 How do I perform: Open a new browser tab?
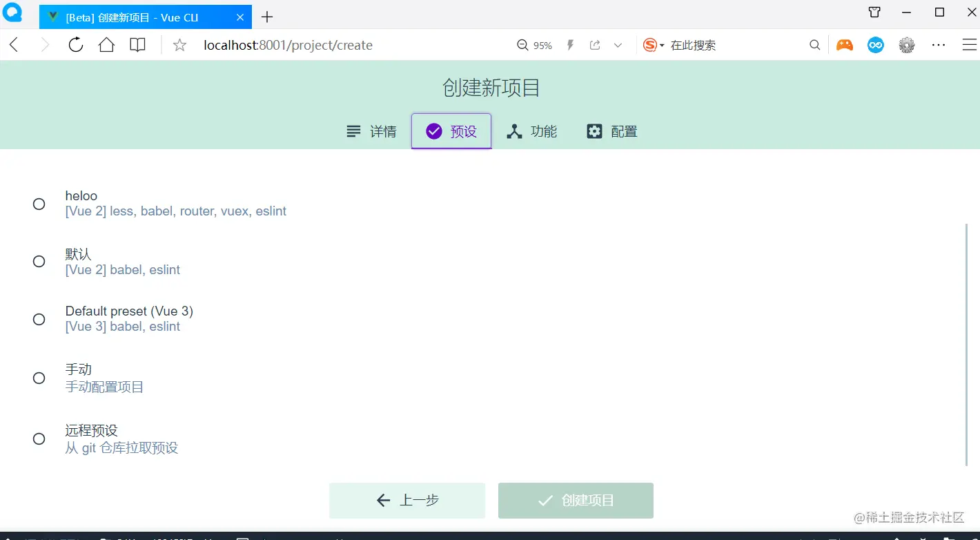[268, 17]
